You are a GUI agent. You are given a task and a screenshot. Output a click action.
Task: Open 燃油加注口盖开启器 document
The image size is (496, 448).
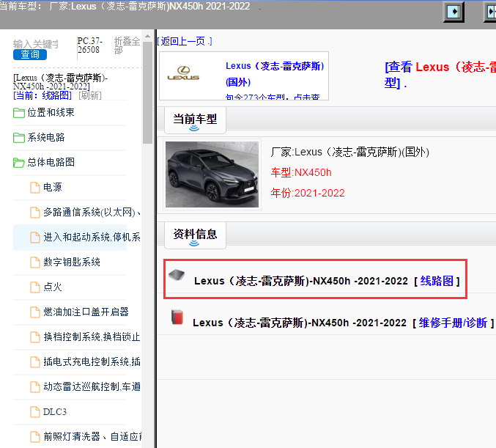pos(86,312)
